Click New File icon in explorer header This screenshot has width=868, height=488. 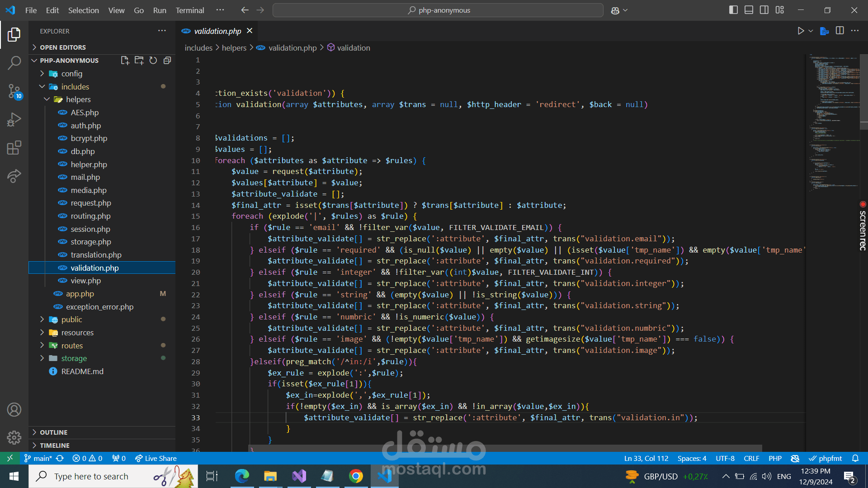[125, 60]
